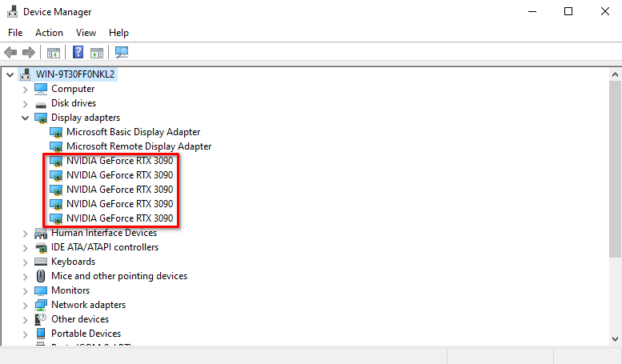Image resolution: width=622 pixels, height=364 pixels.
Task: Select the Portable Devices label
Action: tap(86, 334)
